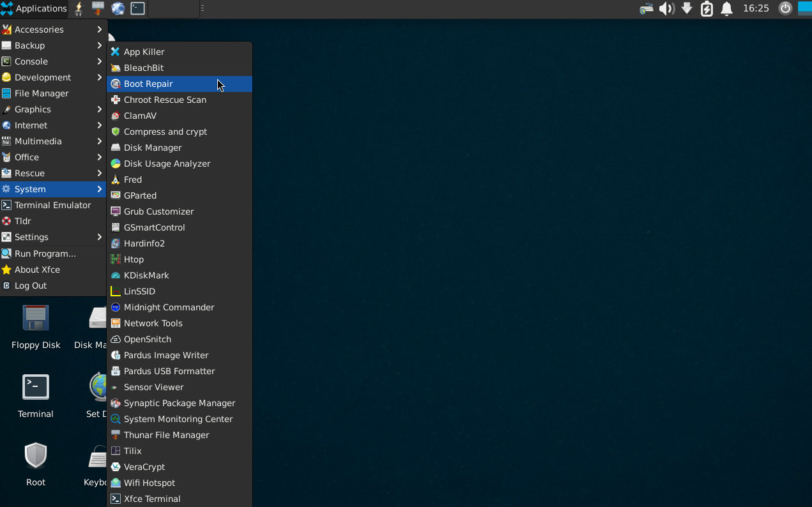812x507 pixels.
Task: Launch Boot Repair from the menu
Action: pos(148,84)
